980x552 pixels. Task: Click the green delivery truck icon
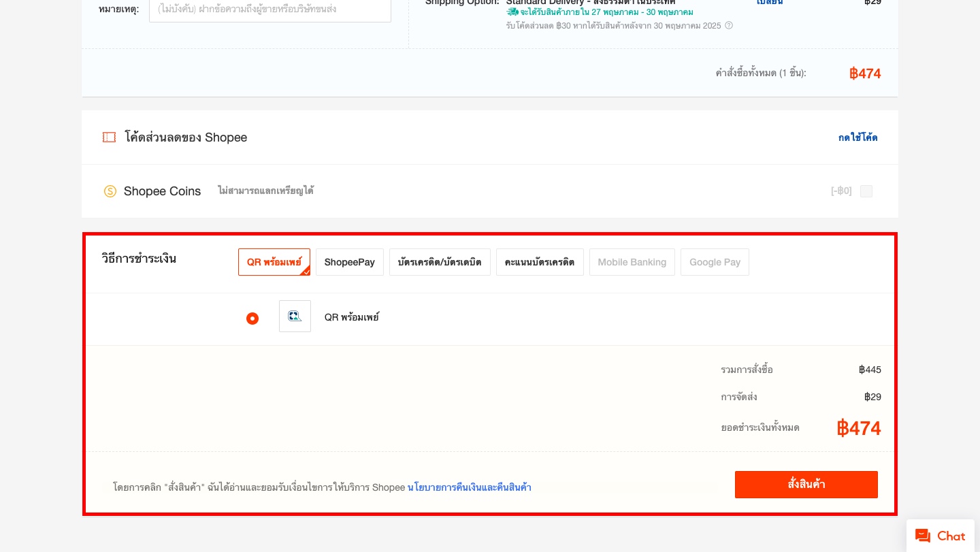pos(512,12)
